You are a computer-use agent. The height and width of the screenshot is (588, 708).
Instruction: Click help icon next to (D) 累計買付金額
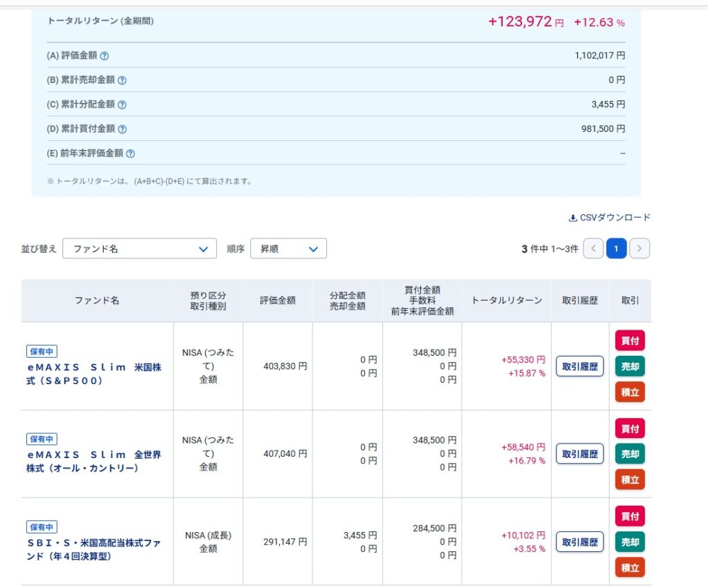122,129
